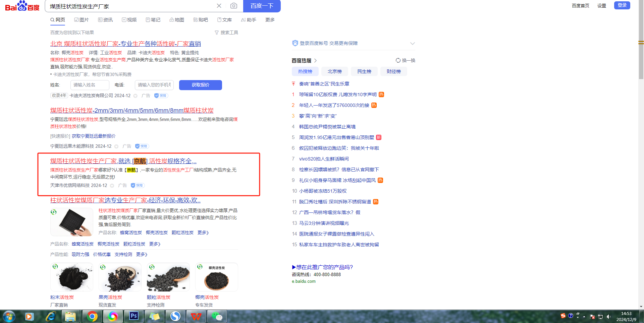This screenshot has width=644, height=323.
Task: Click the volume speaker tray icon
Action: [x=608, y=317]
